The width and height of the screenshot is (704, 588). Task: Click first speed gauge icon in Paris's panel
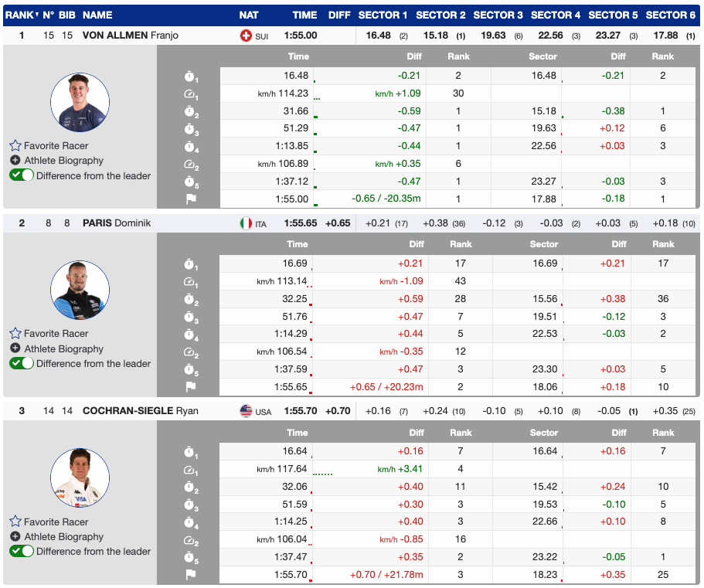(190, 281)
